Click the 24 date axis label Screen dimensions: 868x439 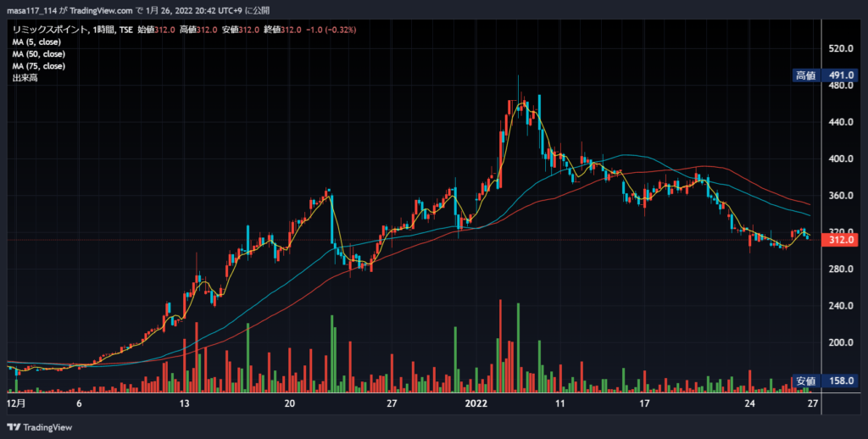click(749, 403)
